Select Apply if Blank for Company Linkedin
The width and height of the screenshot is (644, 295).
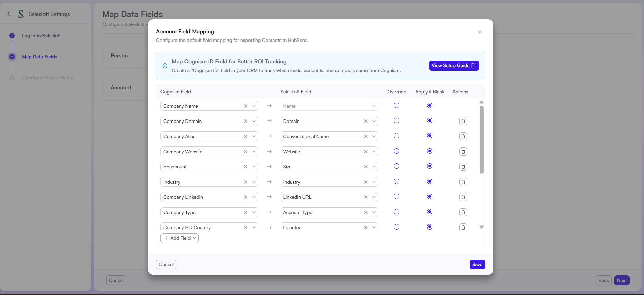[429, 197]
